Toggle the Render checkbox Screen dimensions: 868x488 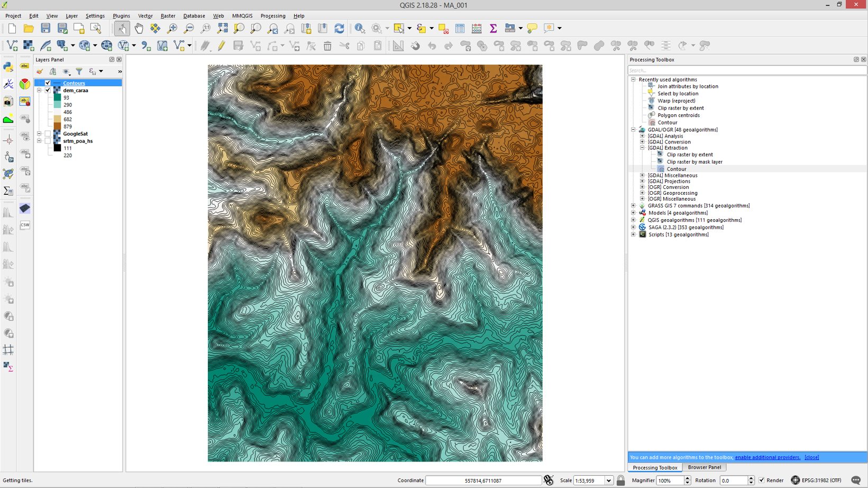click(x=762, y=481)
